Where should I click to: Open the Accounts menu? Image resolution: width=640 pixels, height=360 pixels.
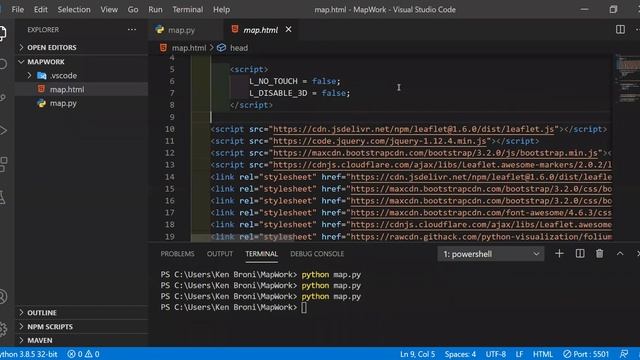pyautogui.click(x=3, y=297)
